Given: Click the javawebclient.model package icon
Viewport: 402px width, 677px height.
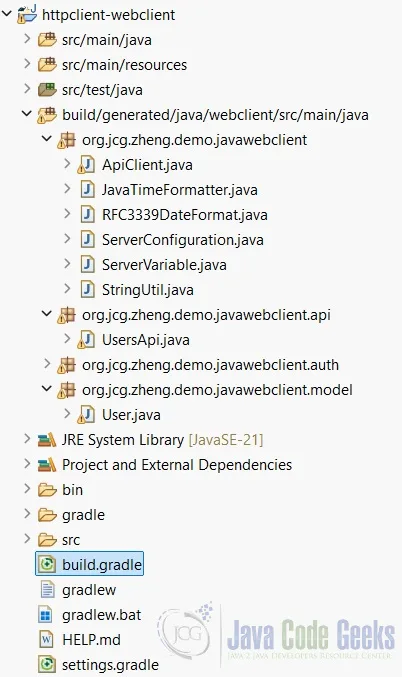Looking at the screenshot, I should click(x=67, y=390).
